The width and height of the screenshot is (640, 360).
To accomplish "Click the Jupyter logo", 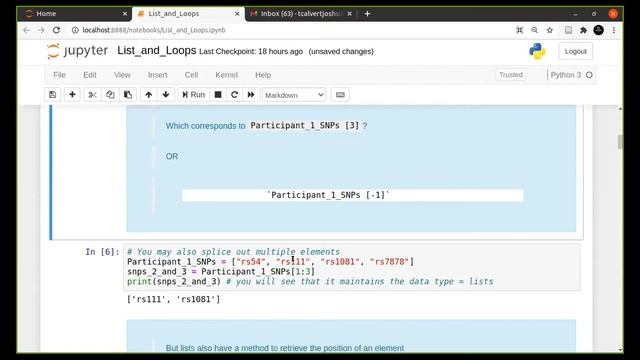I will click(x=78, y=51).
